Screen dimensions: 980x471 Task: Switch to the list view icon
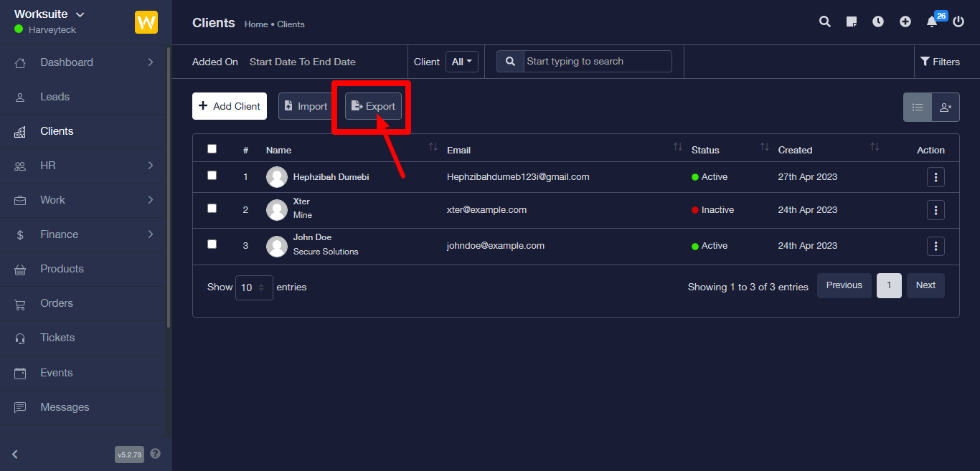(x=917, y=107)
